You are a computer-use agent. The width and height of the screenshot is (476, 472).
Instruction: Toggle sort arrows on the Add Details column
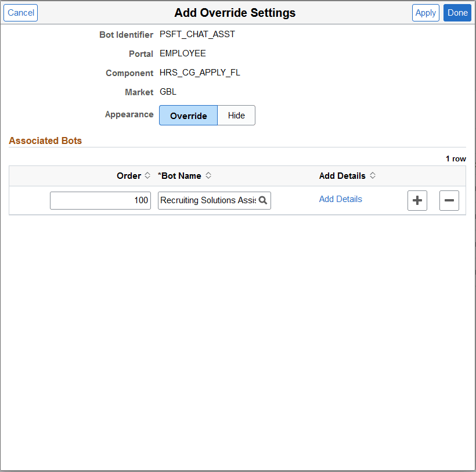point(373,175)
